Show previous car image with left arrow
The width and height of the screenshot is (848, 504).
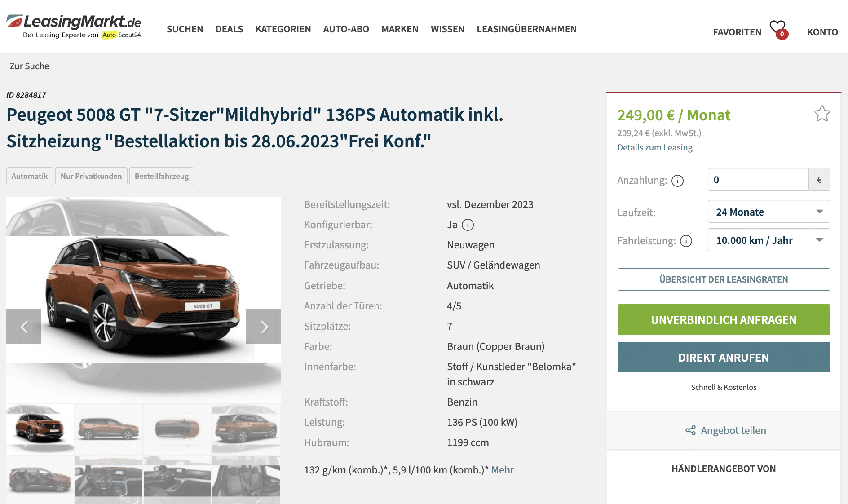(x=24, y=327)
